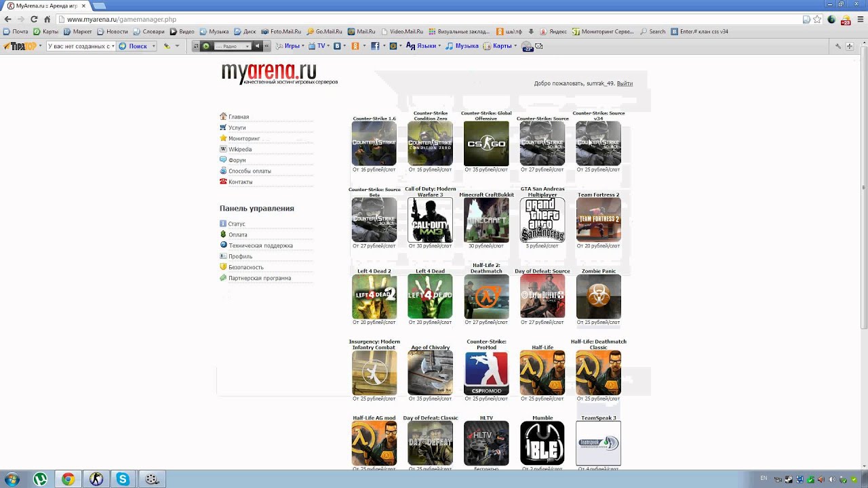Open the Оплата control panel link

pyautogui.click(x=238, y=235)
